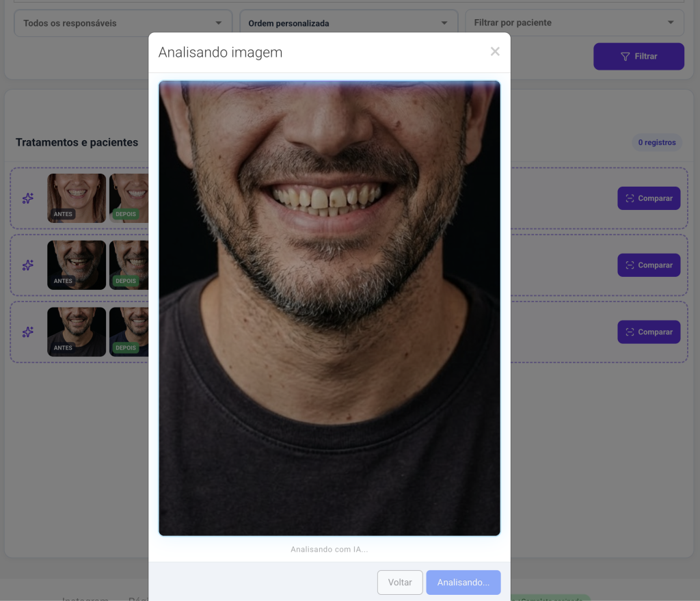Click the Filtrar button with funnel icon

coord(638,56)
